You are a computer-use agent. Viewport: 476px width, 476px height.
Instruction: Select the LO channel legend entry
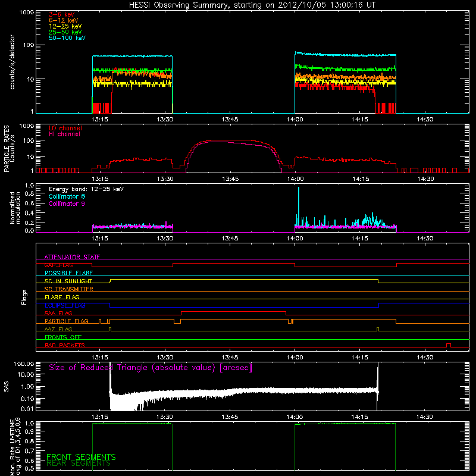tap(65, 128)
